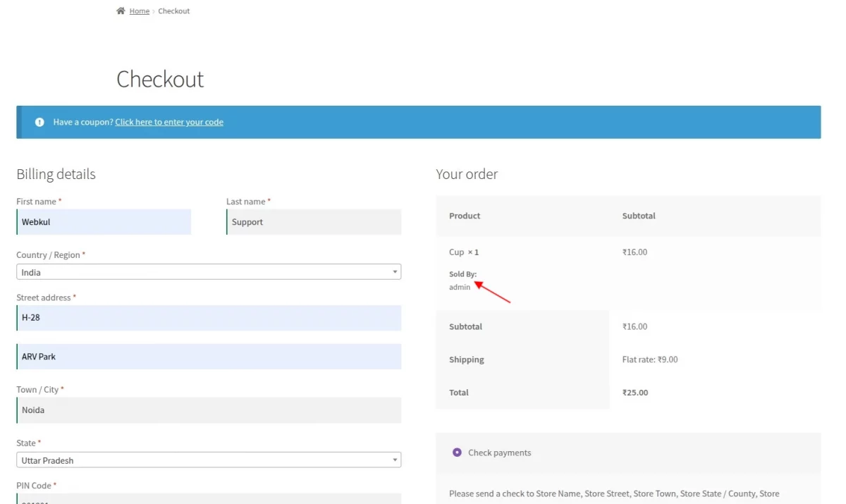Select the Check payments radio button
The image size is (846, 504).
tap(457, 452)
